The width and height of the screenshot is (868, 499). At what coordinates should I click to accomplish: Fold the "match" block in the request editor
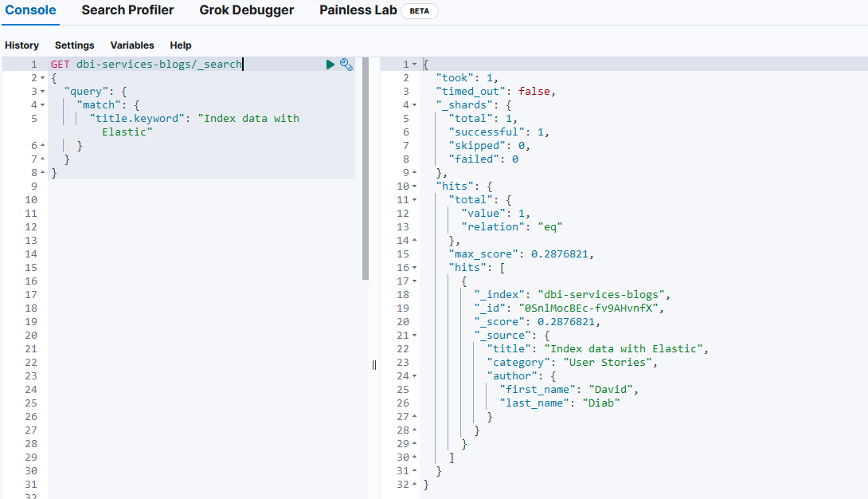[41, 105]
